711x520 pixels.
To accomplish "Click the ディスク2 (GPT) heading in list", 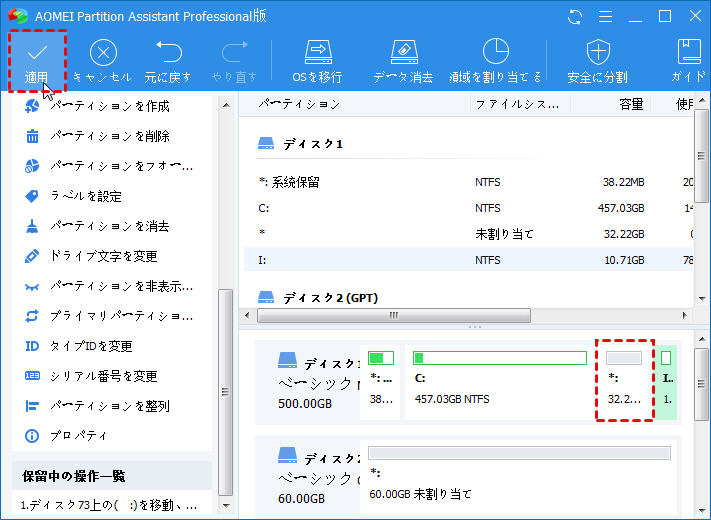I will point(331,298).
